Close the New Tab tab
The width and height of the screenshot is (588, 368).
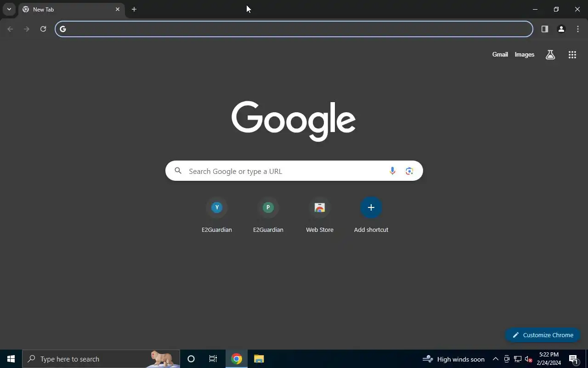(118, 9)
